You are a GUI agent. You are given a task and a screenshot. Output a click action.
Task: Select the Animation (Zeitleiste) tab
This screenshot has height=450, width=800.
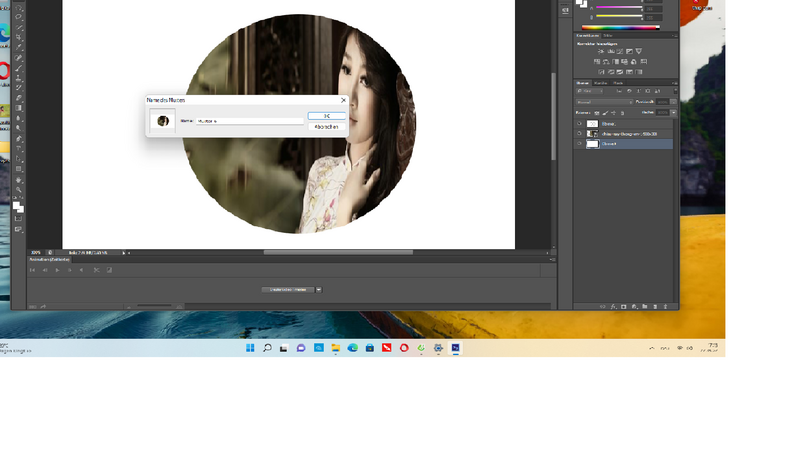click(49, 260)
